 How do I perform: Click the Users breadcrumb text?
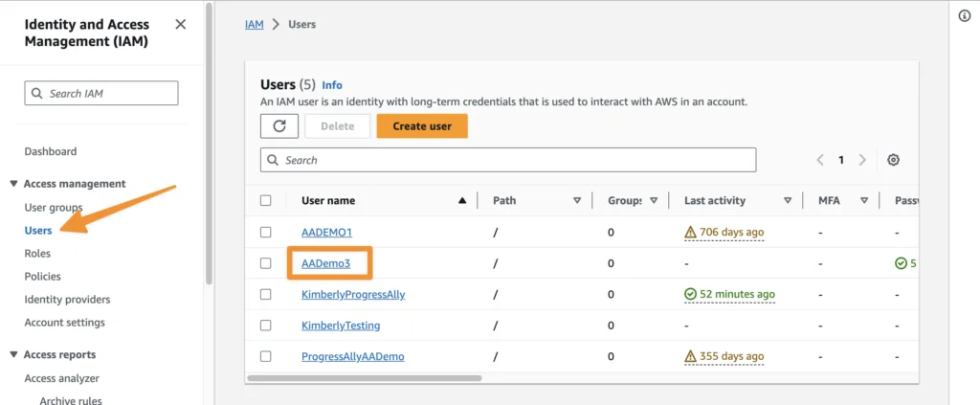301,24
